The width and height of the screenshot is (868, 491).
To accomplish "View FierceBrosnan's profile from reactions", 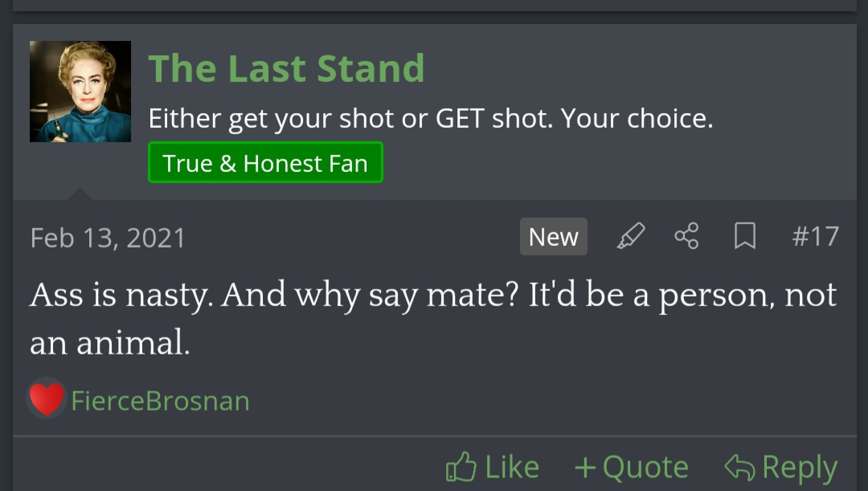I will tap(160, 400).
